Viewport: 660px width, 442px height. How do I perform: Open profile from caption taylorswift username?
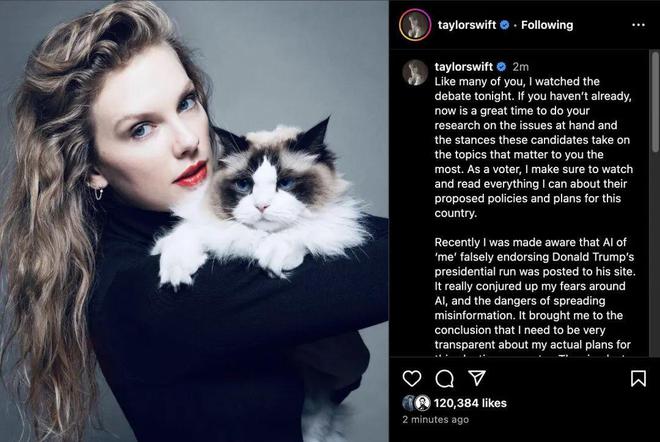(463, 67)
